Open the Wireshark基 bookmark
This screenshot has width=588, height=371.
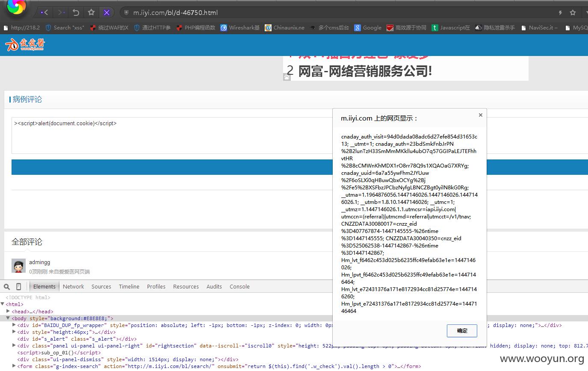(x=240, y=27)
